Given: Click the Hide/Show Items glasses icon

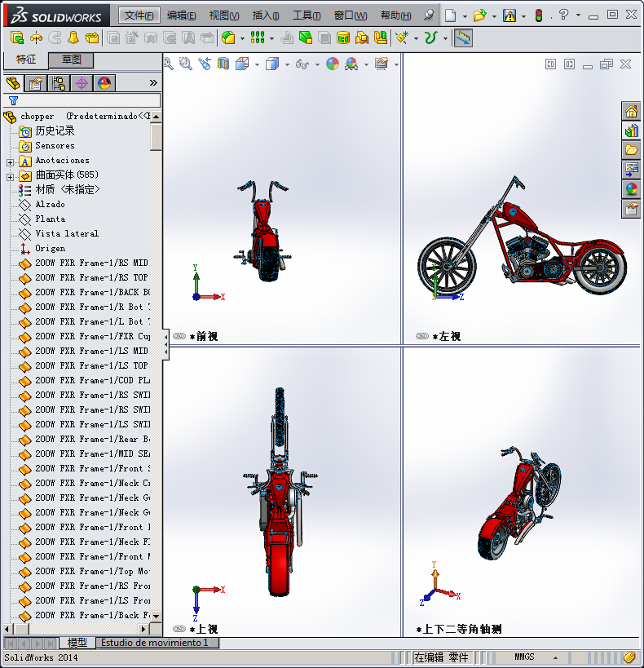Looking at the screenshot, I should click(x=302, y=64).
